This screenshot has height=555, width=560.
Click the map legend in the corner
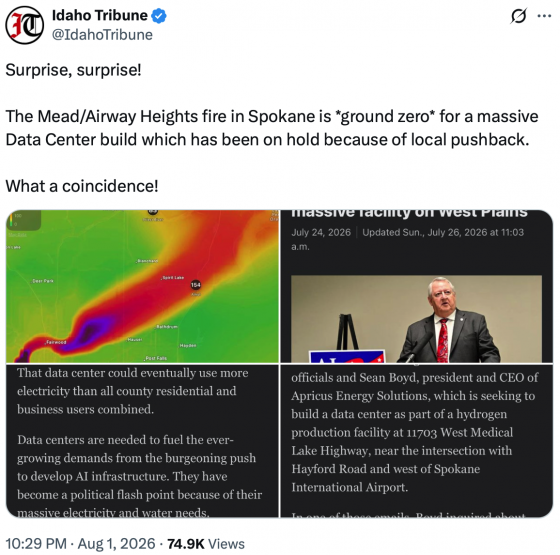(x=24, y=220)
